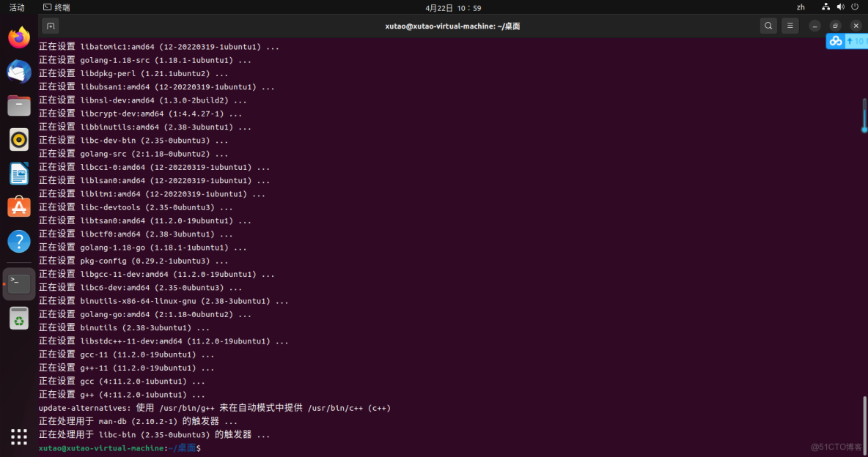Click the line golang-1.18-go (1.18.1-1ubuntu1)
This screenshot has height=457, width=868.
[x=143, y=248]
